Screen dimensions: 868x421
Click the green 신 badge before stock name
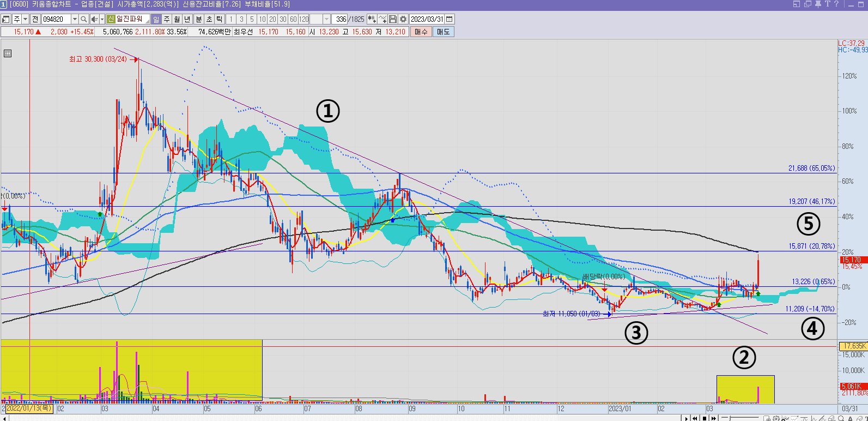coord(111,19)
